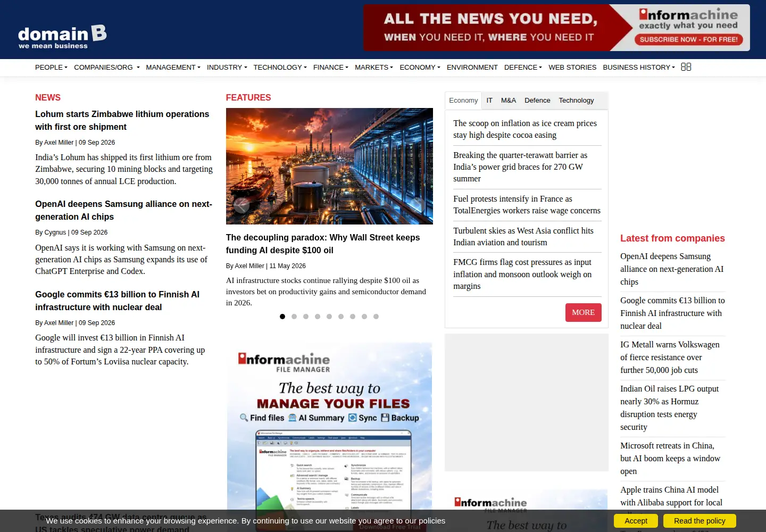Viewport: 766px width, 532px height.
Task: Open the decoupling paradox feature headline
Action: [323, 244]
